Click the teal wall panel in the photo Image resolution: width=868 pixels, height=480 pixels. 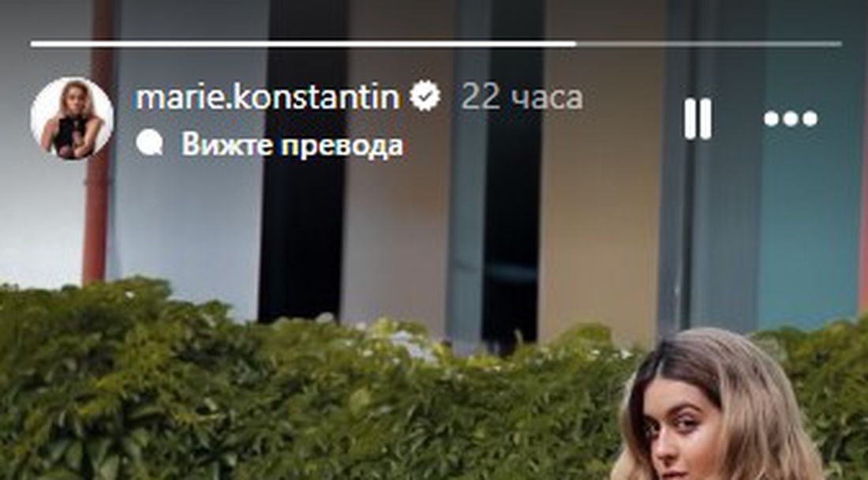point(808,193)
